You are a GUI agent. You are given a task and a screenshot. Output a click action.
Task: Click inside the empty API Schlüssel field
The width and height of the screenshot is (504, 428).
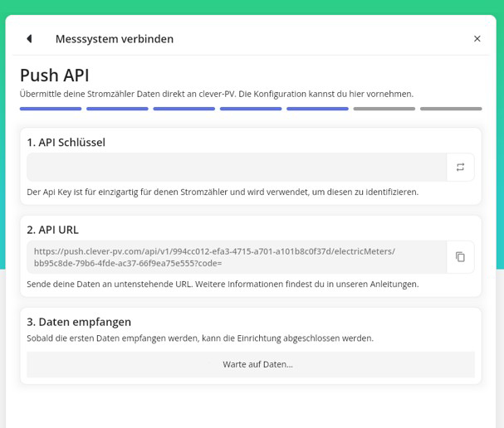pos(236,168)
